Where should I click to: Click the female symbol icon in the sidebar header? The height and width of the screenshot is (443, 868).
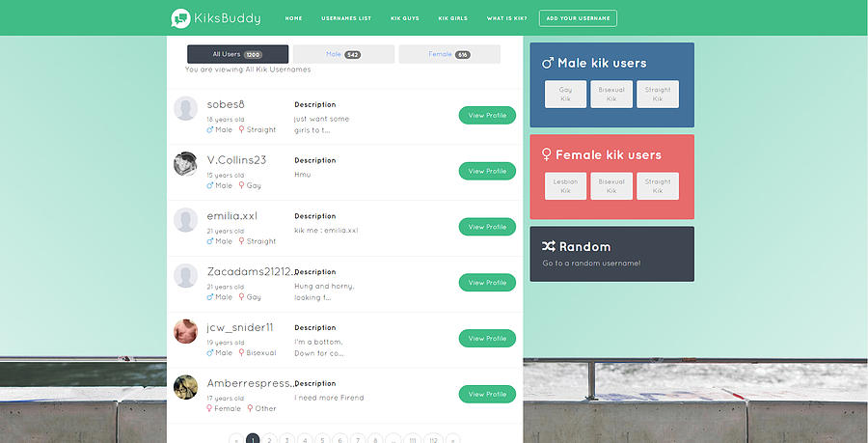tap(546, 154)
